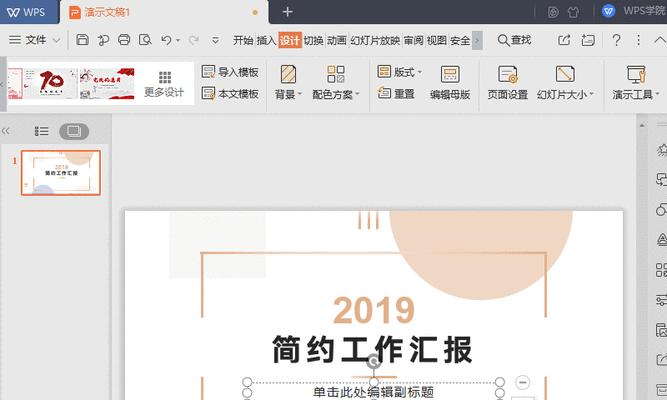
Task: Switch to the 开始 tab
Action: [243, 40]
